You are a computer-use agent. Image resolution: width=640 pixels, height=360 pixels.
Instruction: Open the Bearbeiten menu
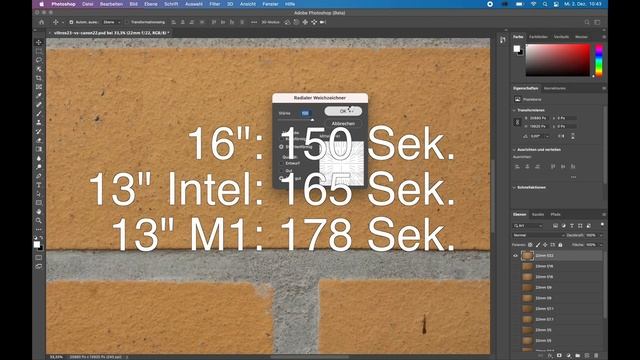coord(111,4)
